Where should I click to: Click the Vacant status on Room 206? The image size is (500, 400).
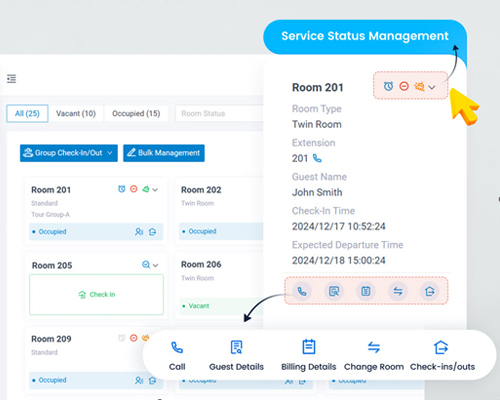pyautogui.click(x=199, y=306)
